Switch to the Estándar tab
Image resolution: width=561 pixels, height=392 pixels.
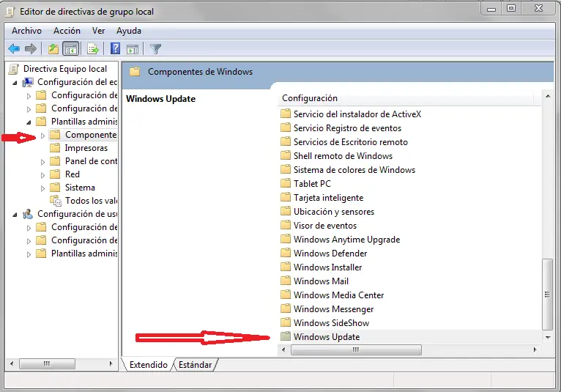(196, 364)
